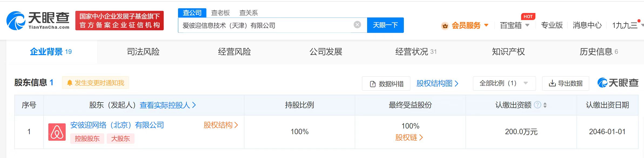The height and width of the screenshot is (158, 644).
Task: Click the 数据纠错 button
Action: pos(386,84)
